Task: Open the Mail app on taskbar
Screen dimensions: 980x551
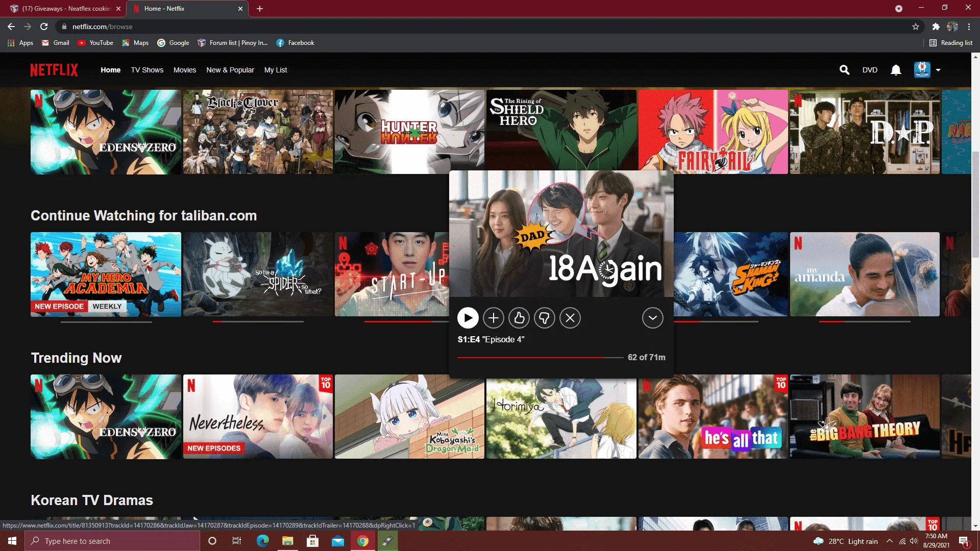Action: click(x=338, y=541)
